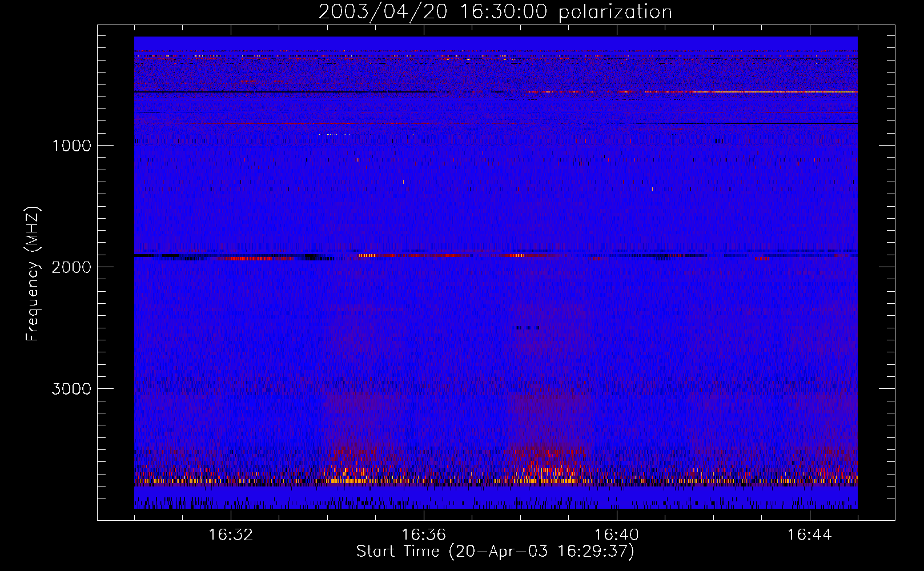Select the 'Frequency (MHZ)' axis label
924x571 pixels.
pyautogui.click(x=33, y=274)
